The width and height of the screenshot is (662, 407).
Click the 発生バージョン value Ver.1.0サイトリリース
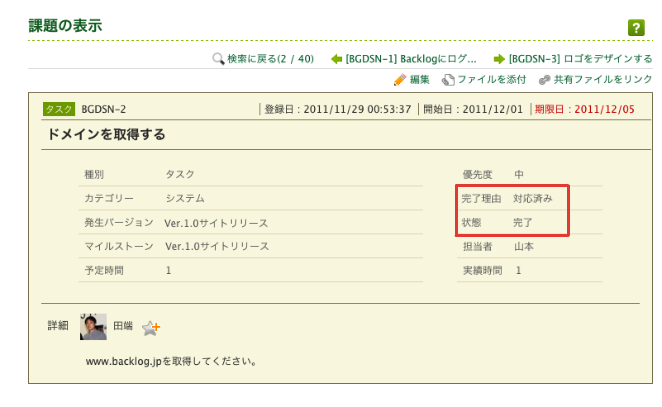click(216, 223)
